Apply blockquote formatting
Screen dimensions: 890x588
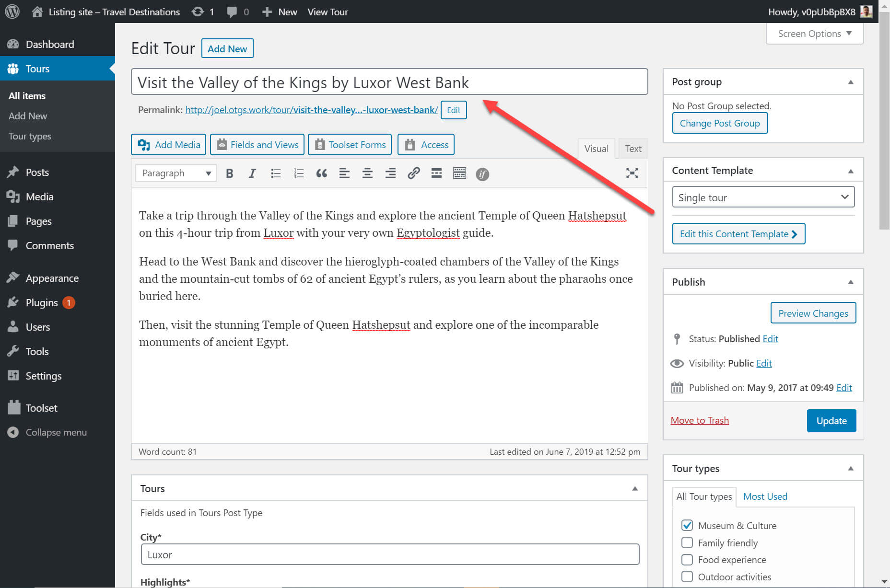(321, 173)
